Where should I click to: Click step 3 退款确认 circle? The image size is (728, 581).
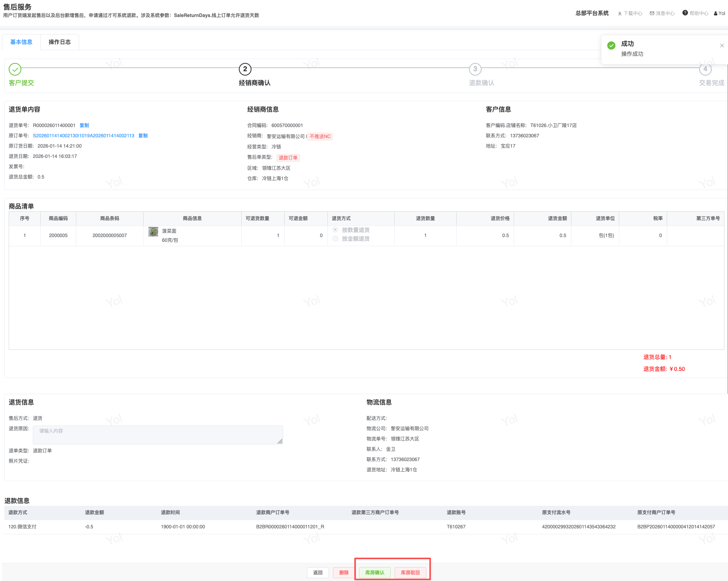point(475,69)
